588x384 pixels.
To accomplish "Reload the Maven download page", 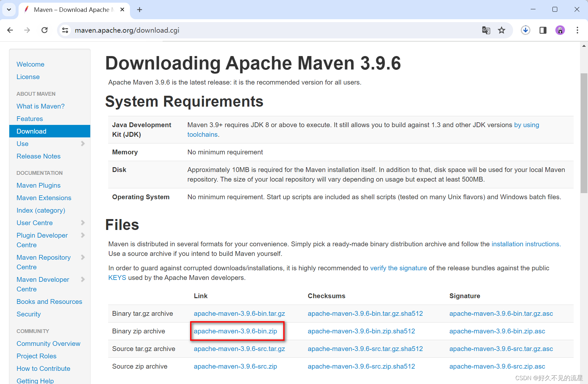I will pos(44,30).
